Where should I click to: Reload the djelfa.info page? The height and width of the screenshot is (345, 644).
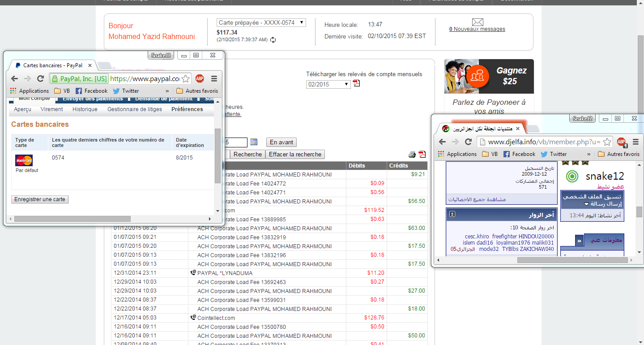point(468,142)
